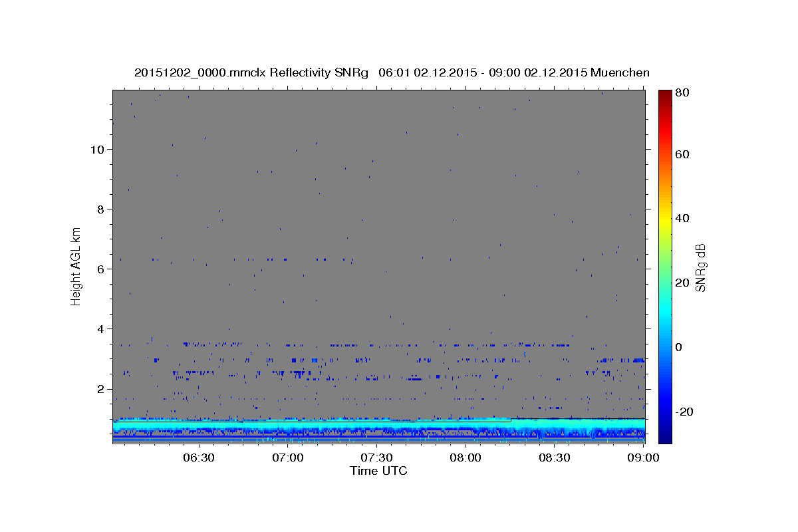Select the 'Height AGL km' y-axis label
This screenshot has height=532, width=798.
pos(76,265)
